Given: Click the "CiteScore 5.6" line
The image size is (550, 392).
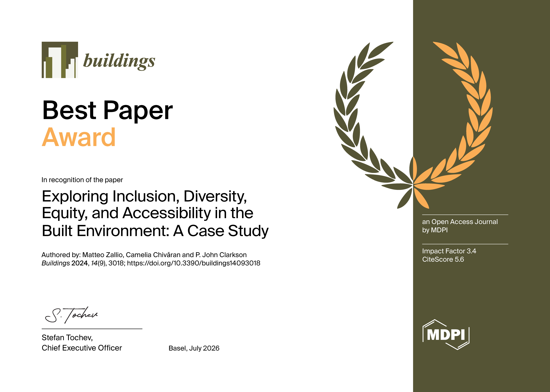Looking at the screenshot, I should coord(443,259).
